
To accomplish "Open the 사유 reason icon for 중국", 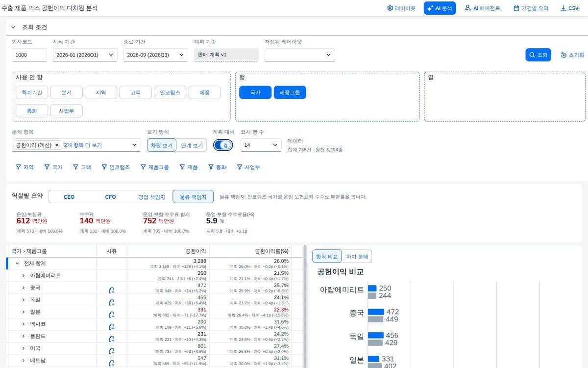I will click(x=112, y=290).
